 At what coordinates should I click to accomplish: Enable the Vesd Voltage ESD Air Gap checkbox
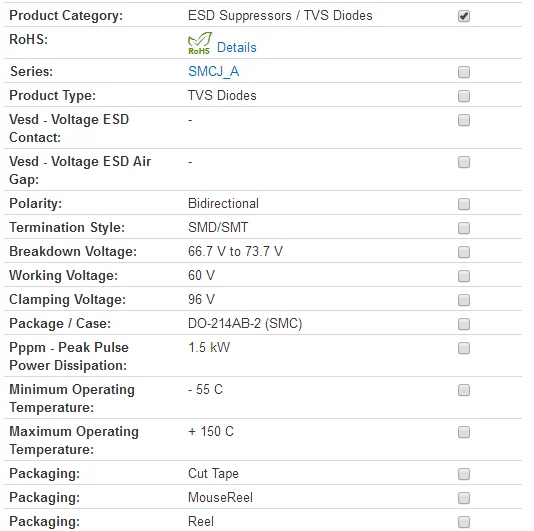(x=464, y=162)
